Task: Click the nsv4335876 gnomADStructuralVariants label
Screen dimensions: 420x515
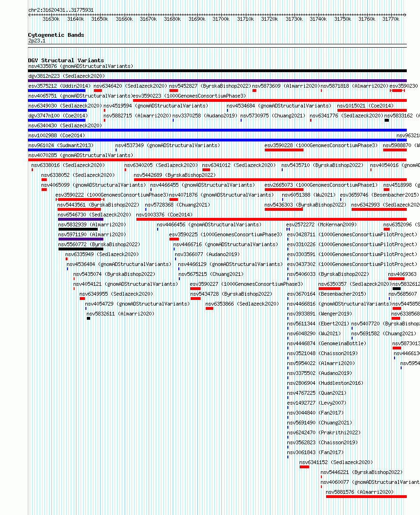Action: pos(81,66)
